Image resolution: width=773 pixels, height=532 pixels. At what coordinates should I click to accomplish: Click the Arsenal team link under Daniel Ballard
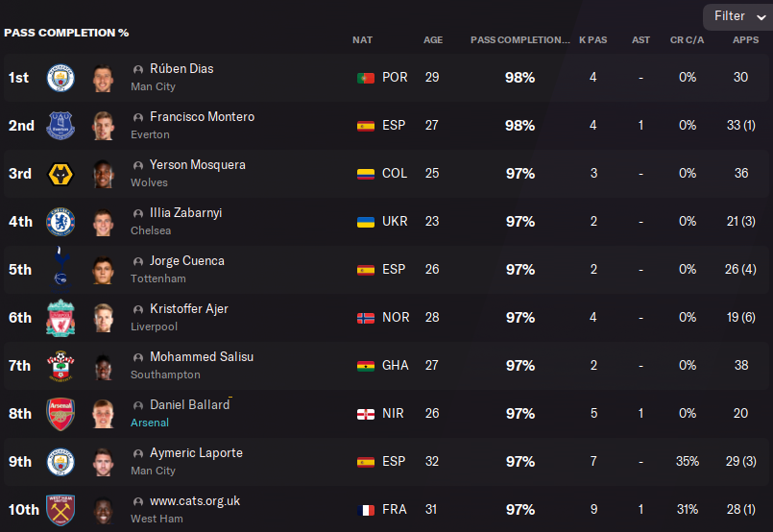coord(150,423)
